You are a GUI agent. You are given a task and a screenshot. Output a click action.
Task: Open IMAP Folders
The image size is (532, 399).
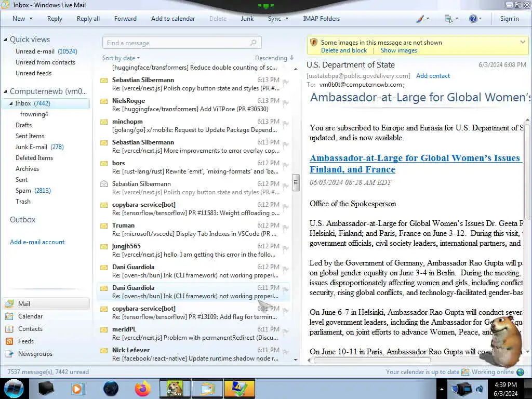point(321,19)
